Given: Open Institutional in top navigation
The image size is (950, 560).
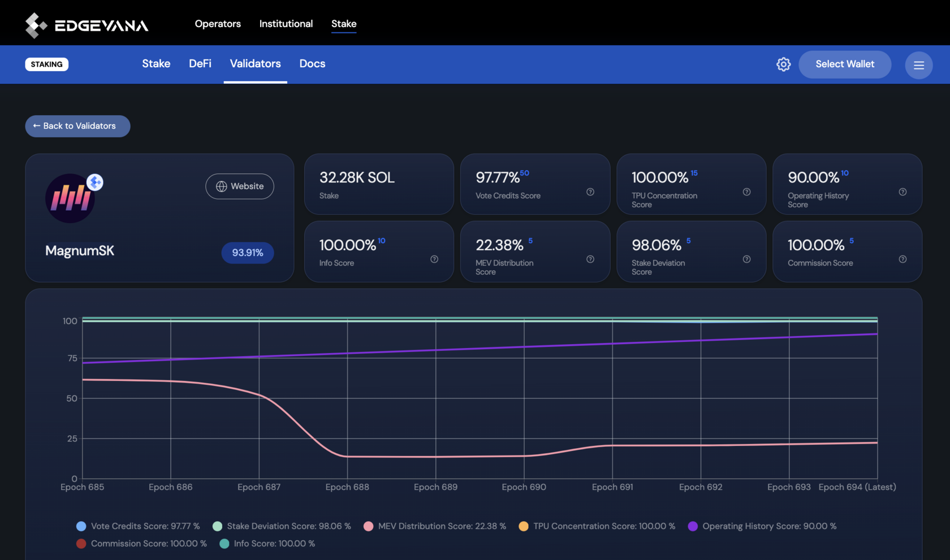Looking at the screenshot, I should pyautogui.click(x=286, y=24).
